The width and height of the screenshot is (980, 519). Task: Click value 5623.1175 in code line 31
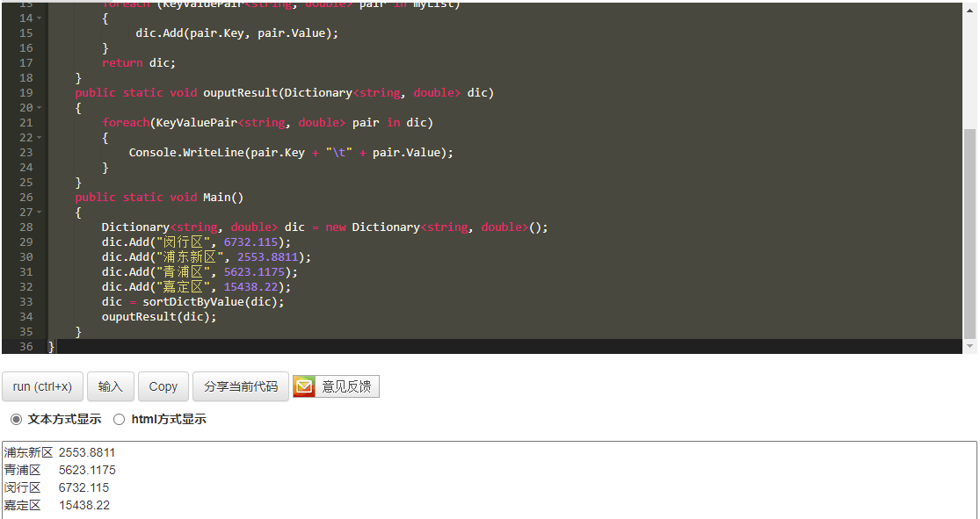[x=254, y=272]
